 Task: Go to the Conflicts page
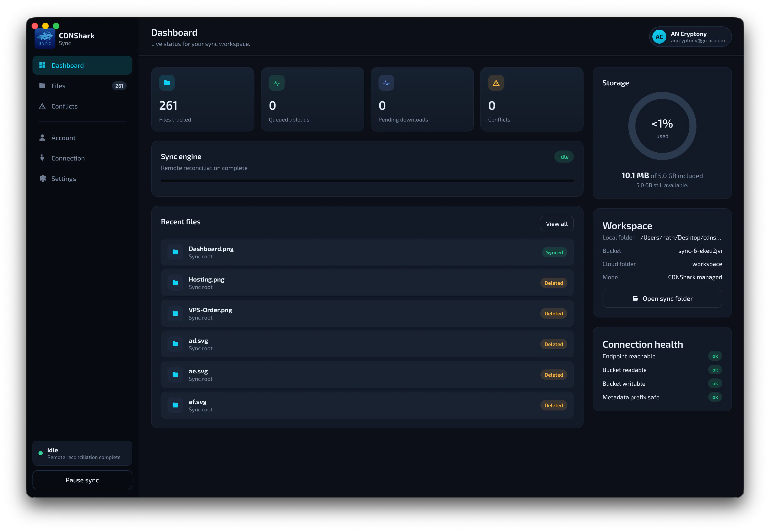(x=82, y=106)
